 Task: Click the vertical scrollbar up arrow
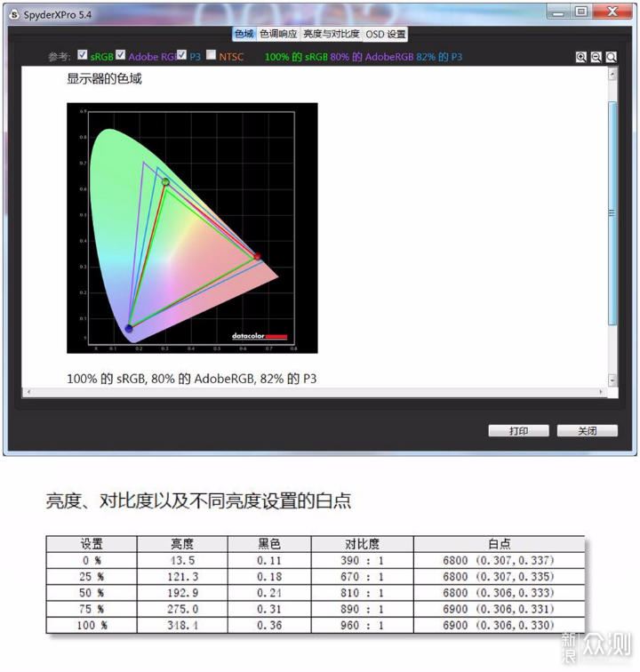click(612, 75)
